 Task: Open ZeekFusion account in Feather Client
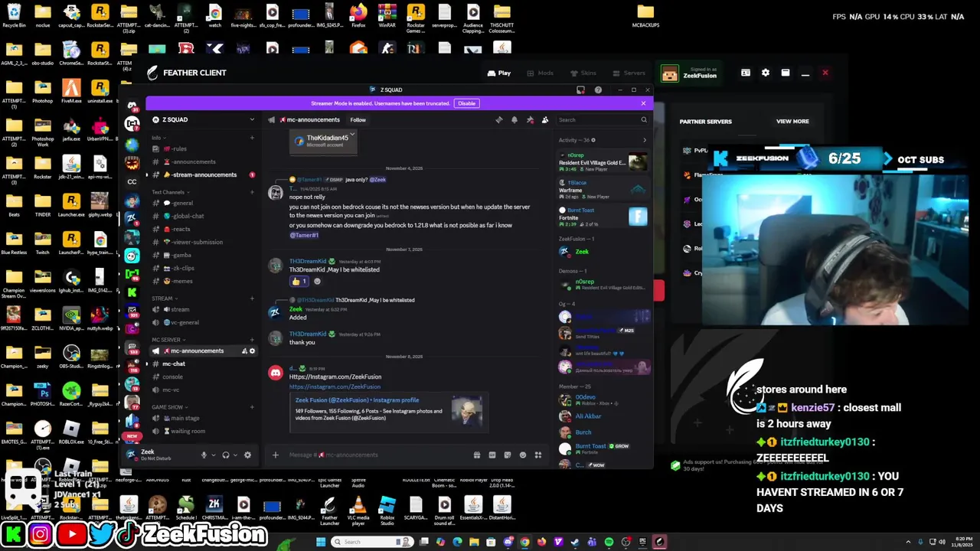point(691,73)
